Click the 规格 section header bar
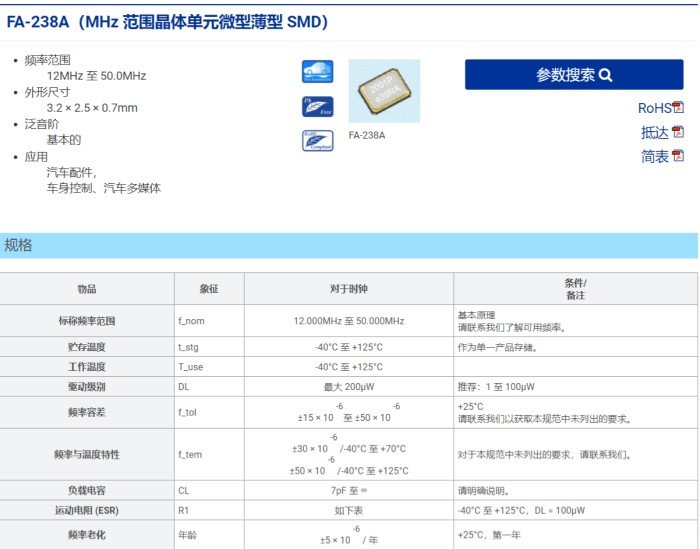The height and width of the screenshot is (549, 700). tap(349, 246)
